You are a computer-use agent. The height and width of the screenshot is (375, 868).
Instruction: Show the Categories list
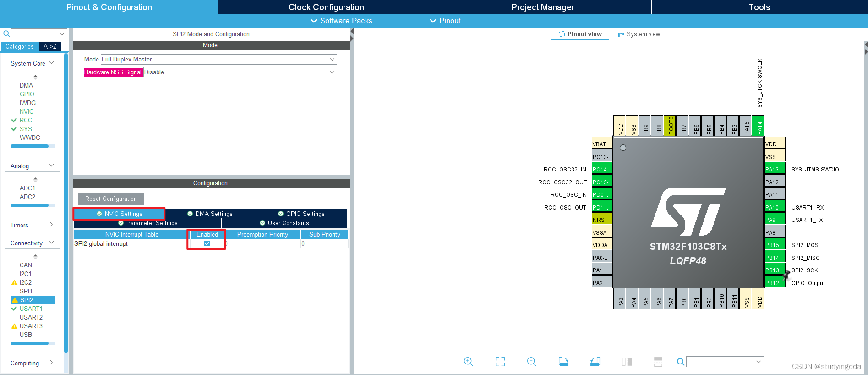pos(20,46)
